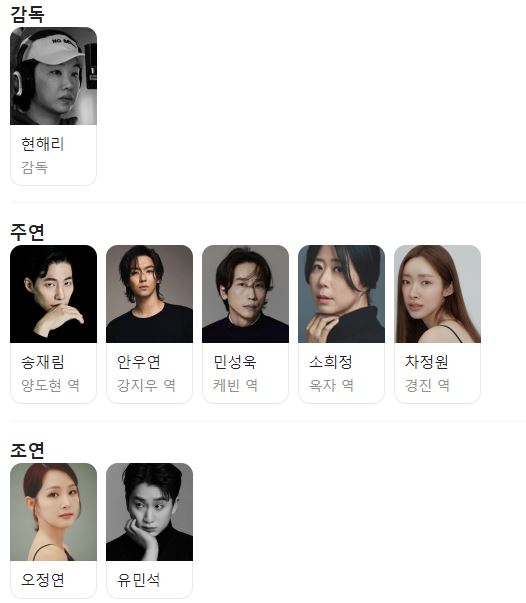Click the name 소희정
The height and width of the screenshot is (603, 526).
(x=331, y=362)
